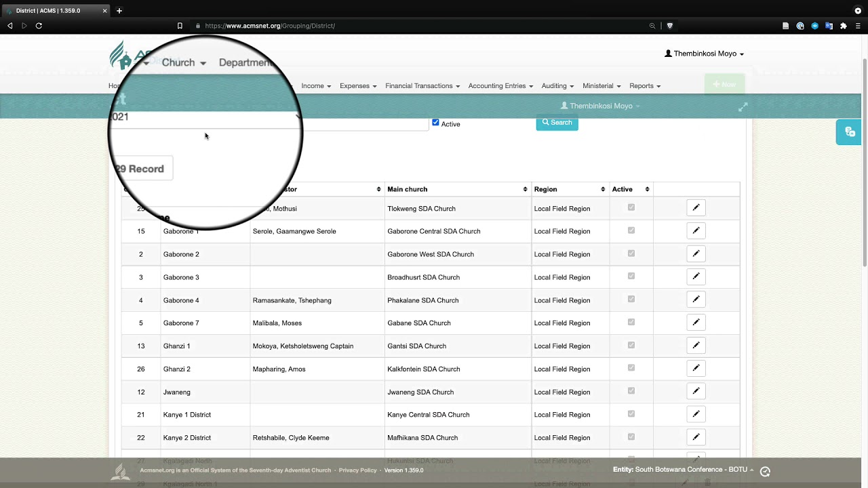Open the Accounting Entries dropdown

tap(500, 86)
